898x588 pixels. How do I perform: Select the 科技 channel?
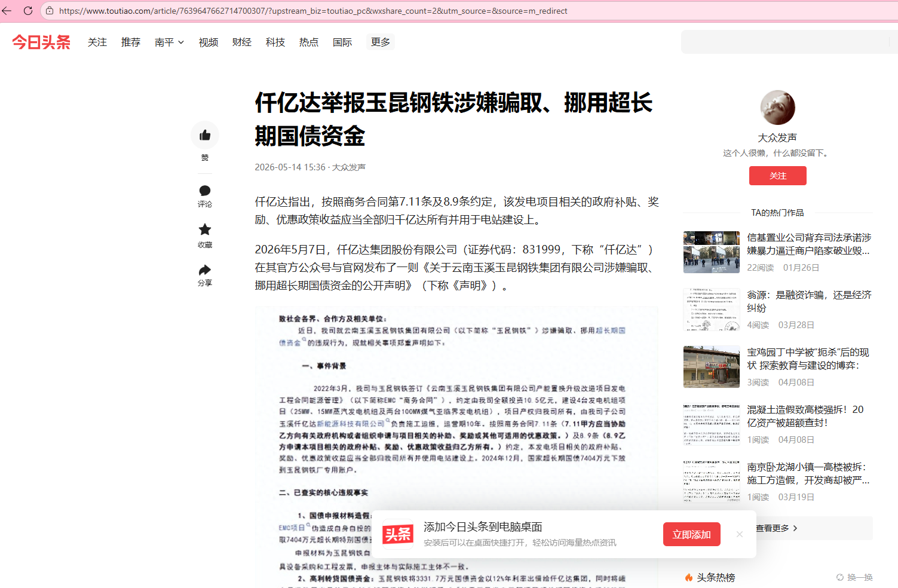(275, 42)
